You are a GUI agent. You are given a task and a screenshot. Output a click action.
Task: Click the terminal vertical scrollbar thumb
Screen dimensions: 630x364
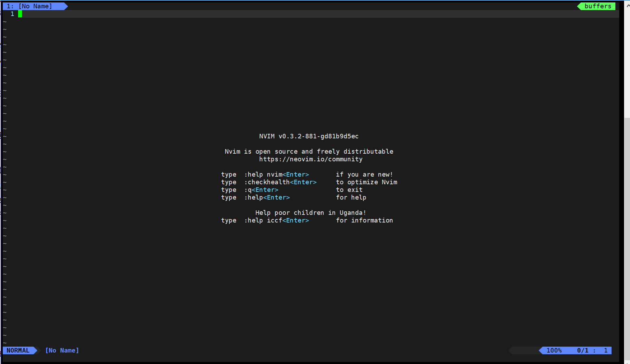[627, 238]
